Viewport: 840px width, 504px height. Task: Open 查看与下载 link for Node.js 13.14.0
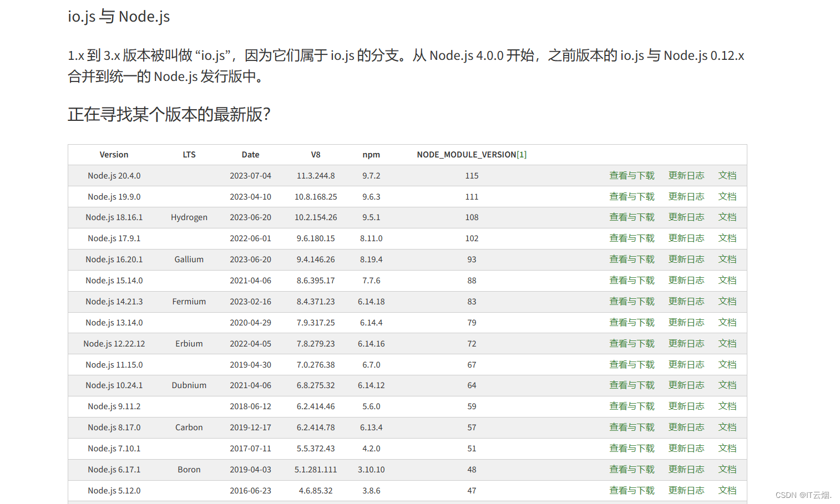coord(632,323)
